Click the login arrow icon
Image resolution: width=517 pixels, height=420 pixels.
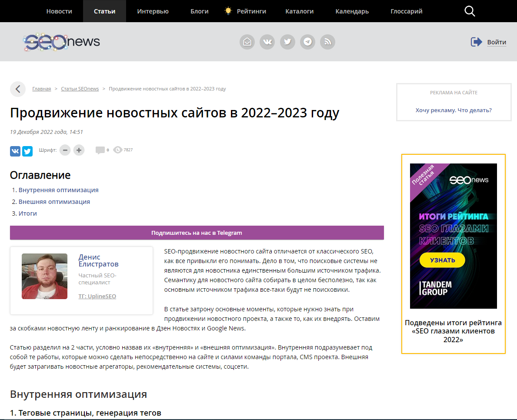[476, 42]
